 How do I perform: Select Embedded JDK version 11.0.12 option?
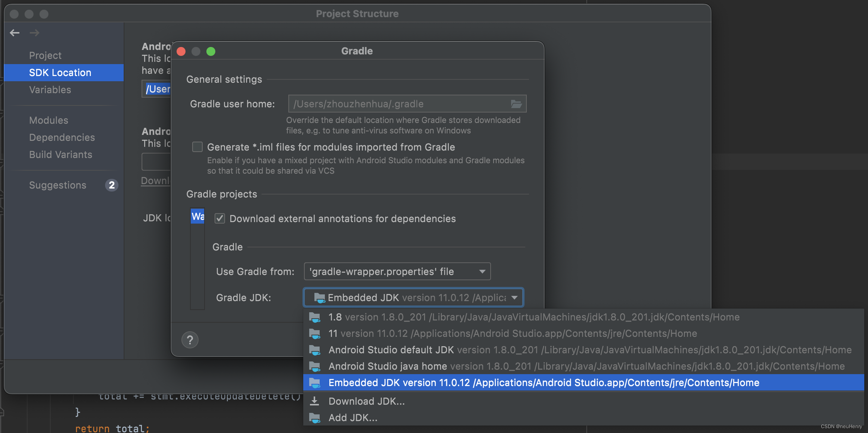583,383
